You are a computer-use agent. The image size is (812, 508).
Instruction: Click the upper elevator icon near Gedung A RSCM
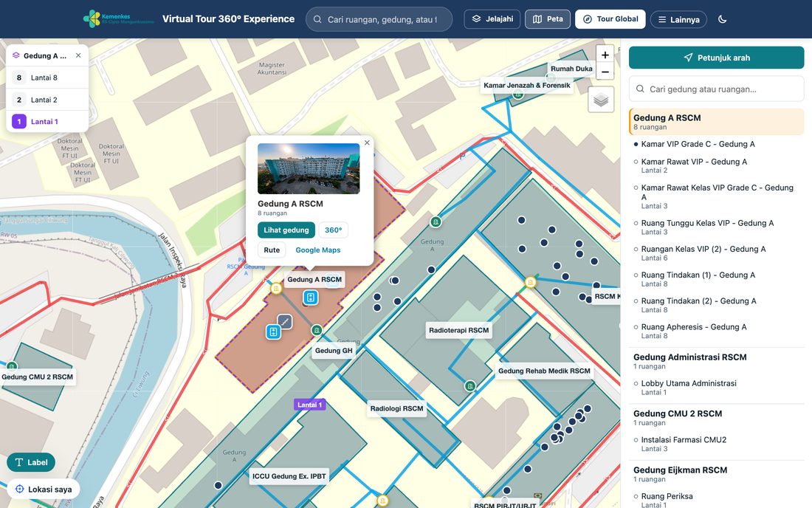[x=311, y=298]
